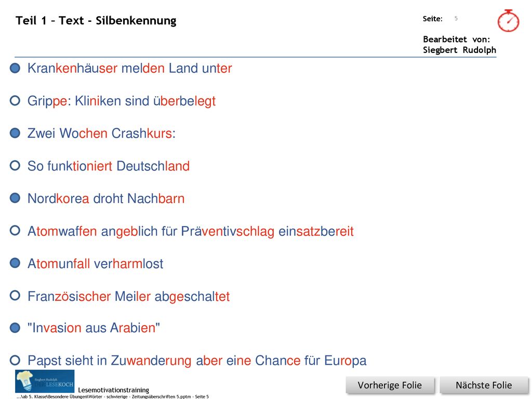This screenshot has width=532, height=399.
Task: Select hollow bullet beside Grippe: Kliniken sind überbelegt
Action: (x=15, y=101)
